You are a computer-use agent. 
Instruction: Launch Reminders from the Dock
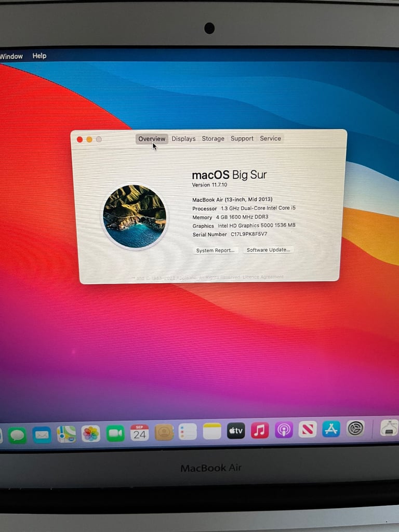click(x=188, y=432)
